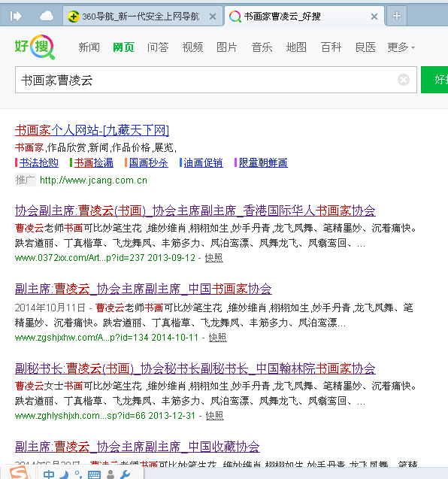Viewport: 448px width, 479px height.
Task: Switch to 地图 search category
Action: coord(296,47)
